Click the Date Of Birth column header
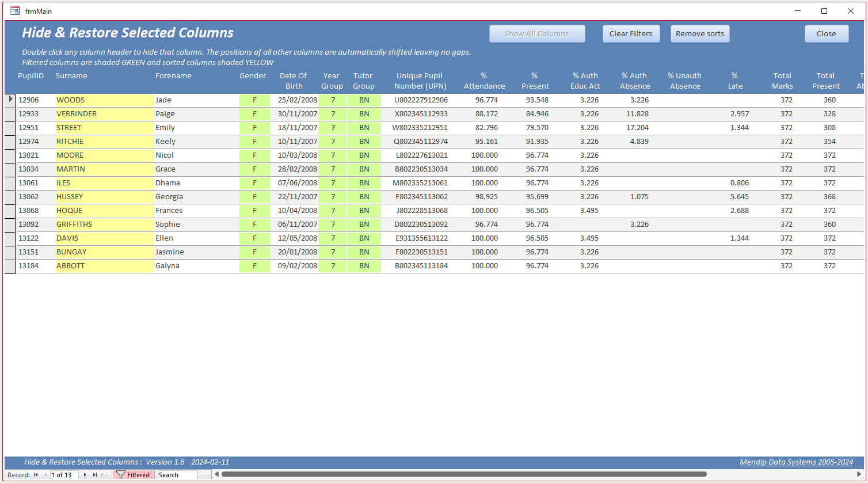The height and width of the screenshot is (483, 868). coord(294,81)
